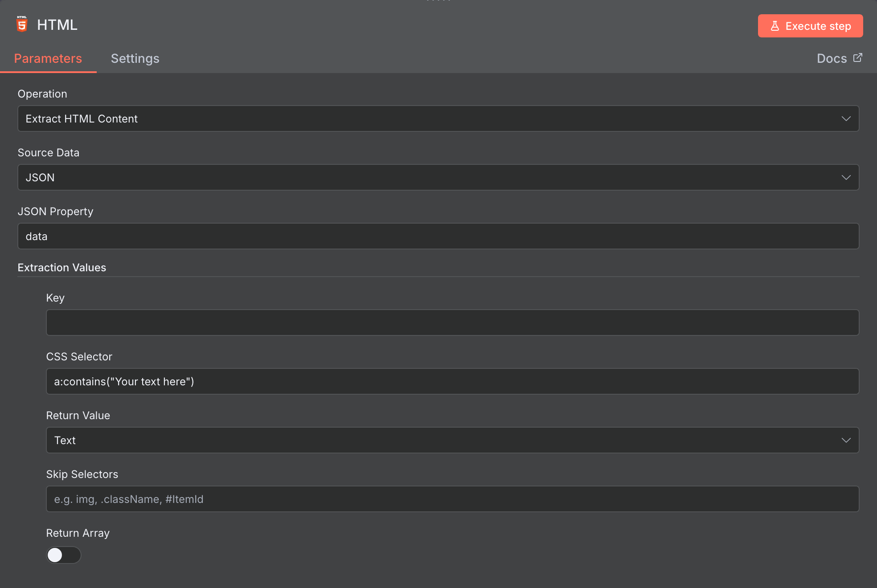Click into the CSS Selector field
Screen dimensions: 877x588
point(452,381)
